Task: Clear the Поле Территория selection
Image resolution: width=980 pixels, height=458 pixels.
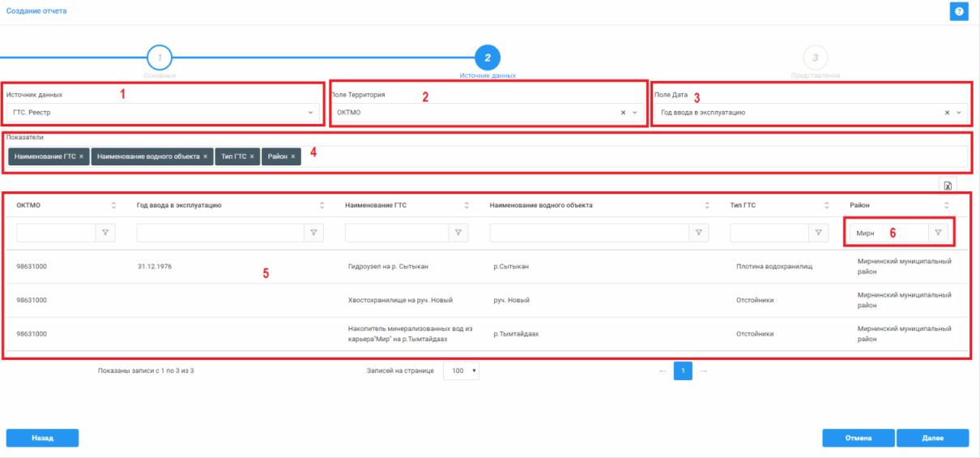Action: pyautogui.click(x=623, y=113)
